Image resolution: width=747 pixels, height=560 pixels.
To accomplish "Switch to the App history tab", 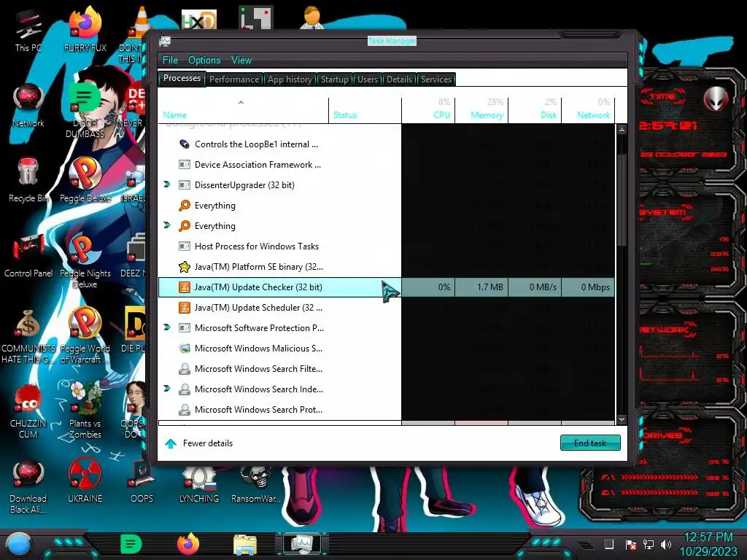I will point(290,79).
